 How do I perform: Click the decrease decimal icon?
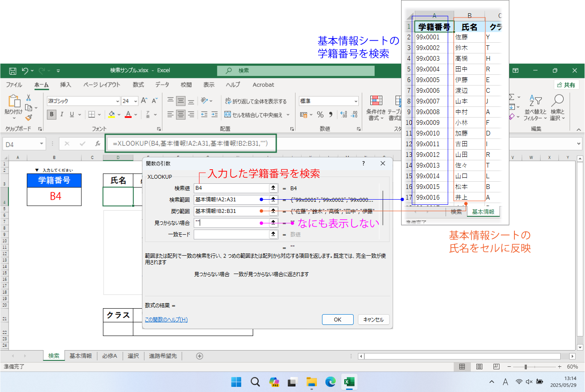pos(354,115)
